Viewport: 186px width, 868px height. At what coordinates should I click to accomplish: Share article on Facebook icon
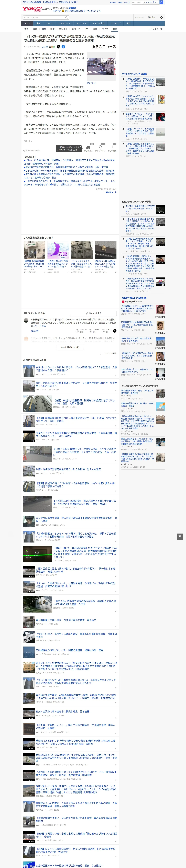coord(63,47)
